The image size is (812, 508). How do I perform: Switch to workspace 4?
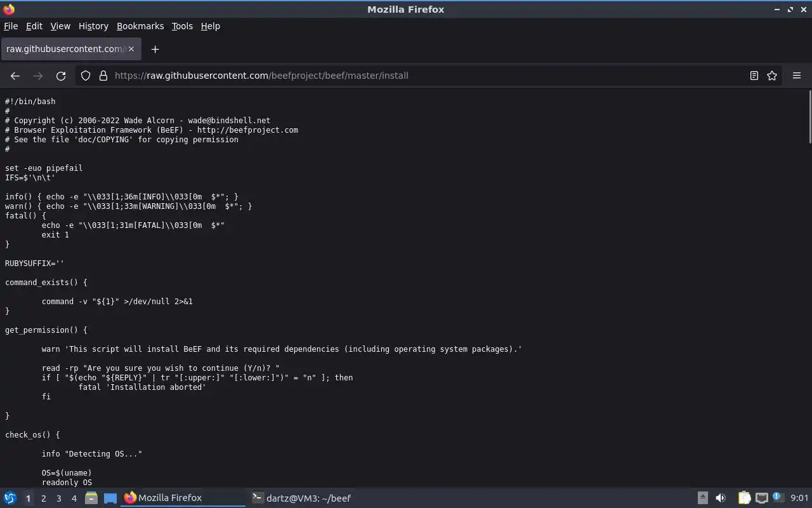click(74, 498)
